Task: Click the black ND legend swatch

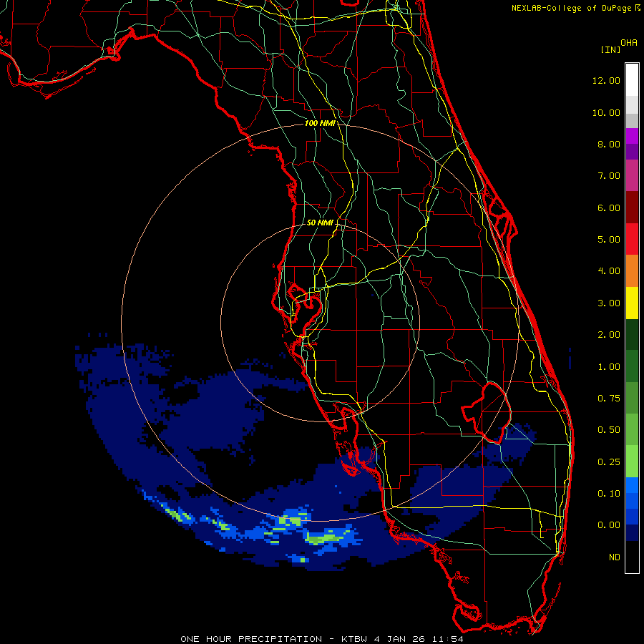Action: click(x=632, y=557)
